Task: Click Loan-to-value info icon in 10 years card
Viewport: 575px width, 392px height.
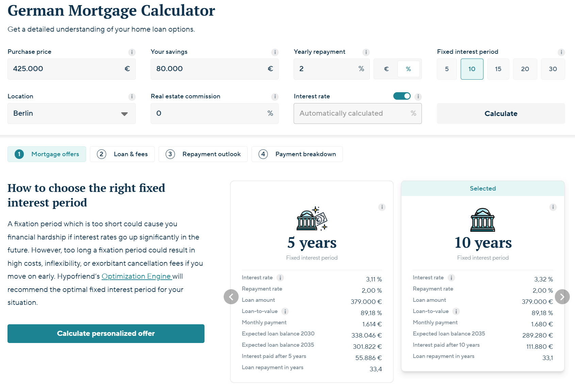Action: pos(456,311)
